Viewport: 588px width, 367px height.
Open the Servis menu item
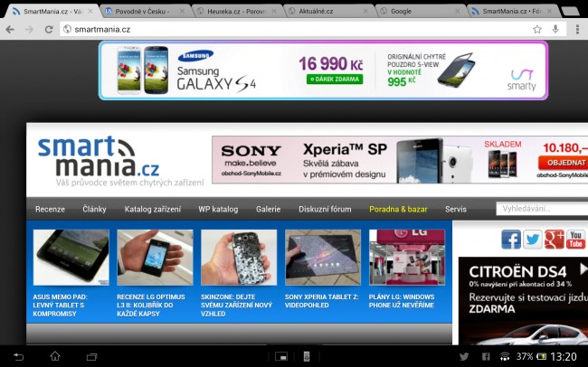click(x=456, y=209)
